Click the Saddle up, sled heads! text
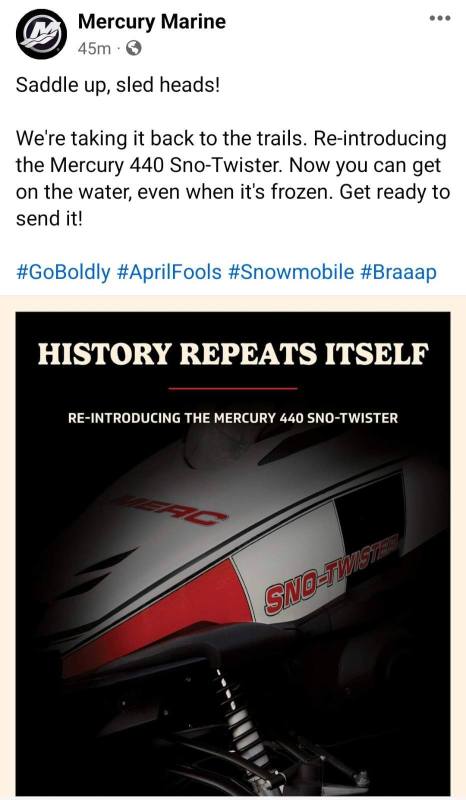The width and height of the screenshot is (466, 800). [118, 85]
